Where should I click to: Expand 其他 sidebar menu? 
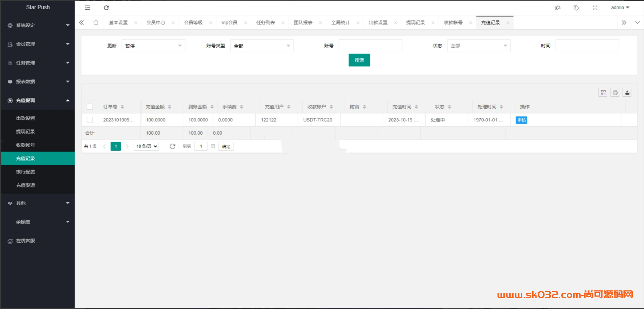coord(38,203)
